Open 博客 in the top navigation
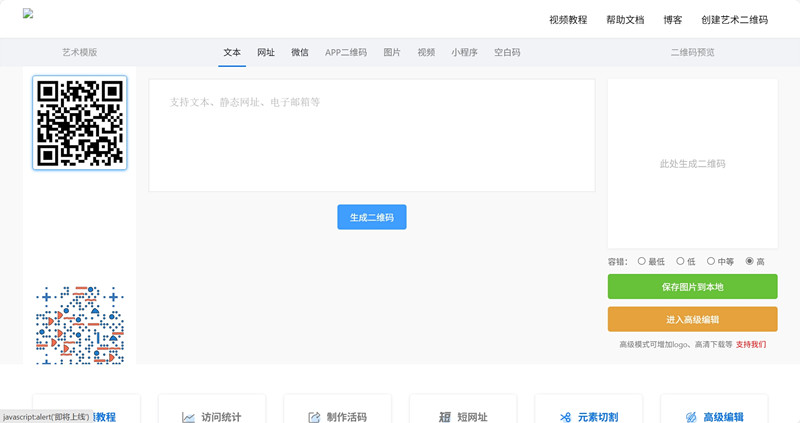 [x=672, y=20]
